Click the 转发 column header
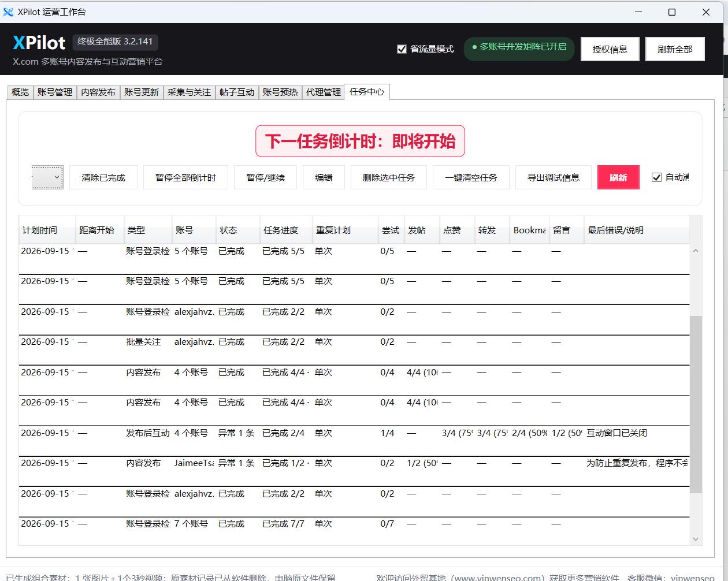The width and height of the screenshot is (728, 581). (x=492, y=230)
